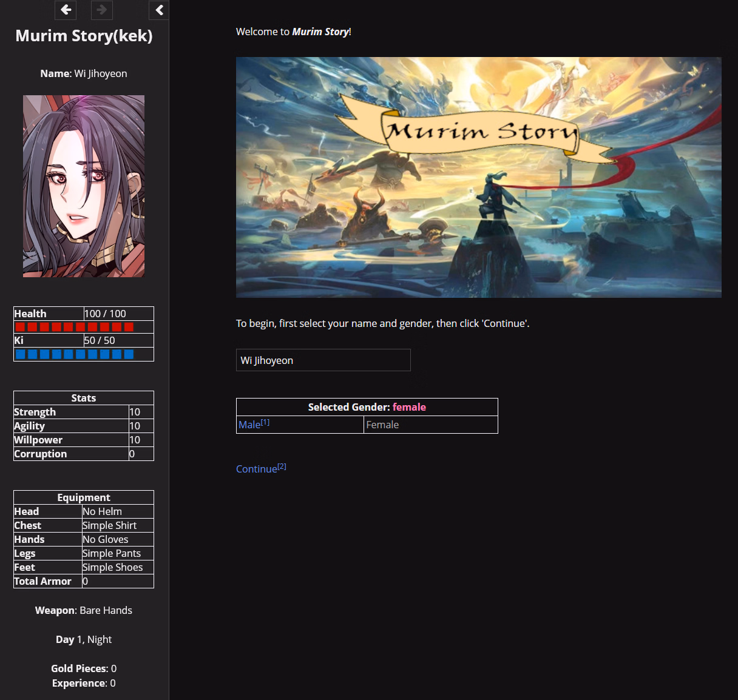
Task: Click the Weapon: Bare Hands text
Action: click(84, 610)
